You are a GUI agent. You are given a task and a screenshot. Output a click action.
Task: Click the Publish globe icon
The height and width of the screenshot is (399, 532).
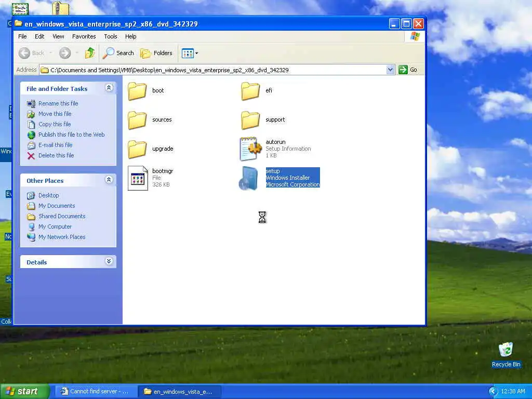(31, 135)
